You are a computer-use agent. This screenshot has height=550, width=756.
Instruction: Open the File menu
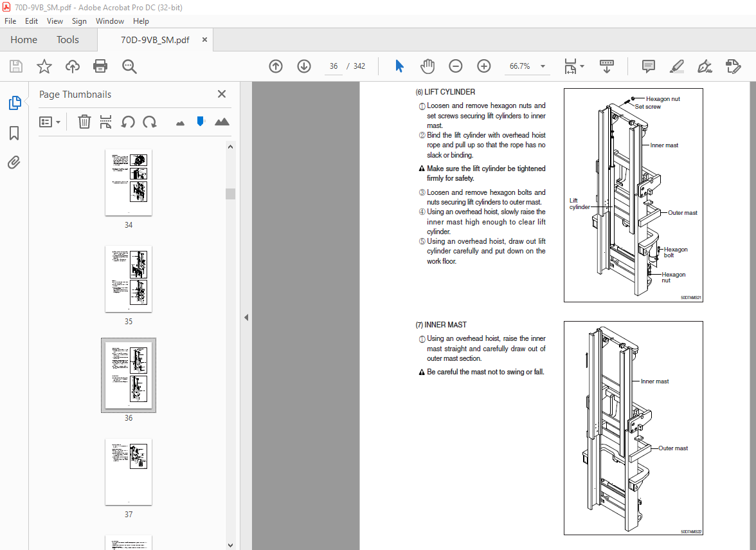coord(10,21)
